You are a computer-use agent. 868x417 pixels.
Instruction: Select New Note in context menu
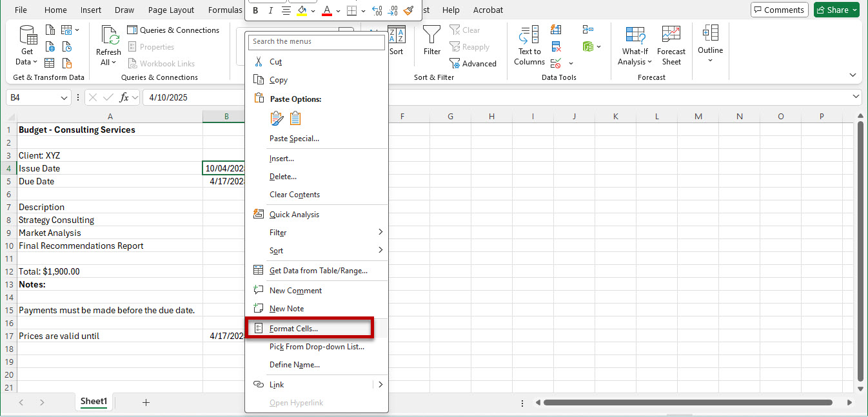point(317,309)
